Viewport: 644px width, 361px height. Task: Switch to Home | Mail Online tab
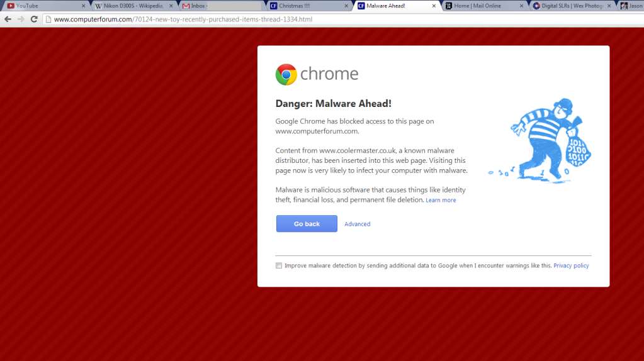tap(485, 6)
